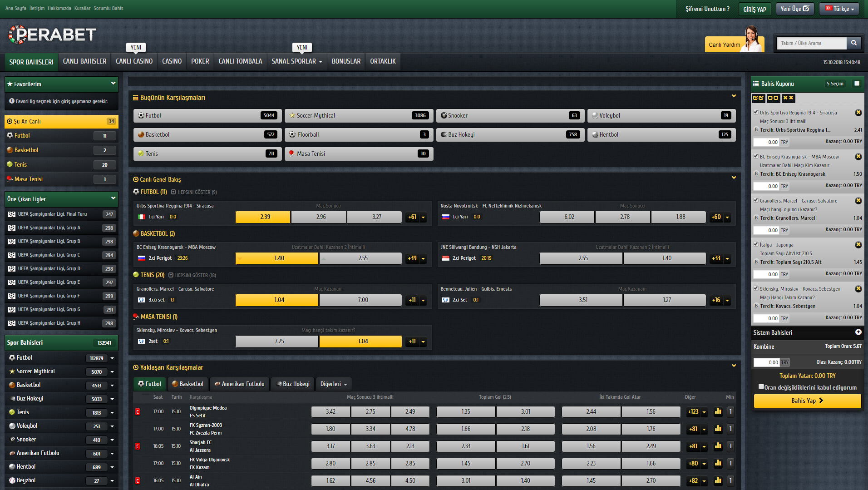Screen dimensions: 868x490
Task: Enable accepting odds changes checkbox
Action: coord(761,387)
